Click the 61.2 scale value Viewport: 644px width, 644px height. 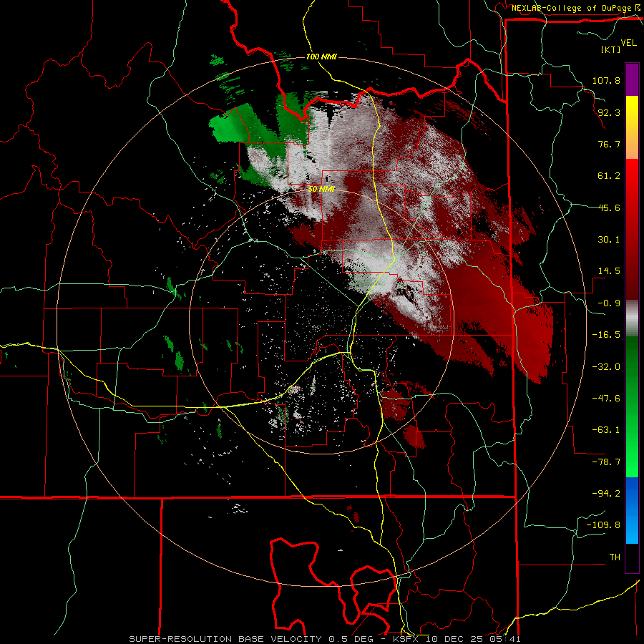tap(609, 176)
